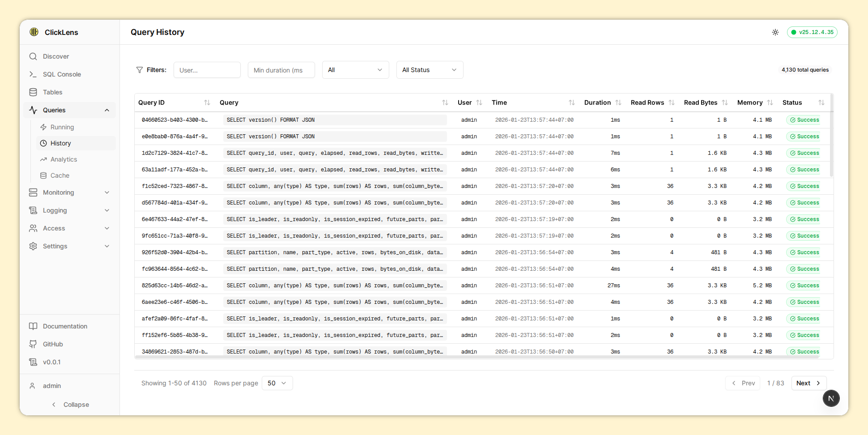Select History under Queries menu

(61, 143)
